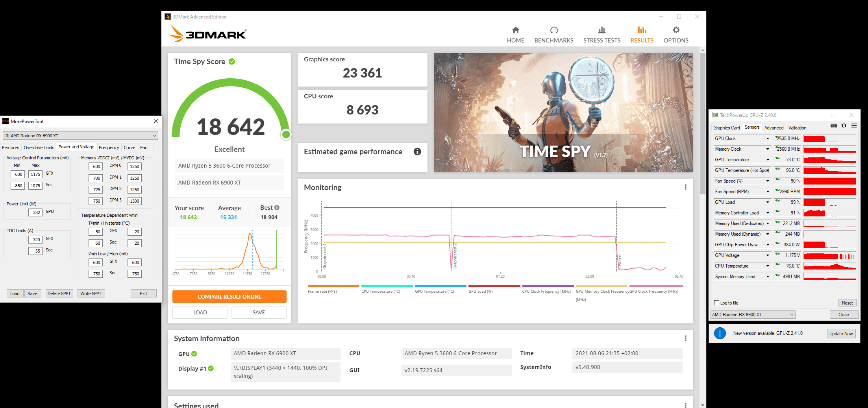This screenshot has width=868, height=408.
Task: Click Write SPPT in MorePowerTool
Action: [91, 294]
